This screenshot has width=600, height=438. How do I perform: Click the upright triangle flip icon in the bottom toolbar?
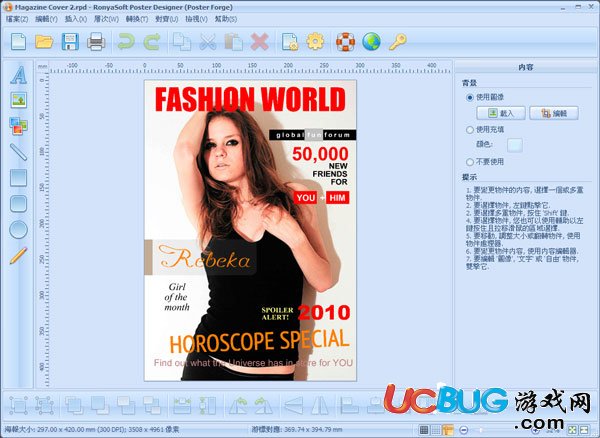click(x=320, y=405)
